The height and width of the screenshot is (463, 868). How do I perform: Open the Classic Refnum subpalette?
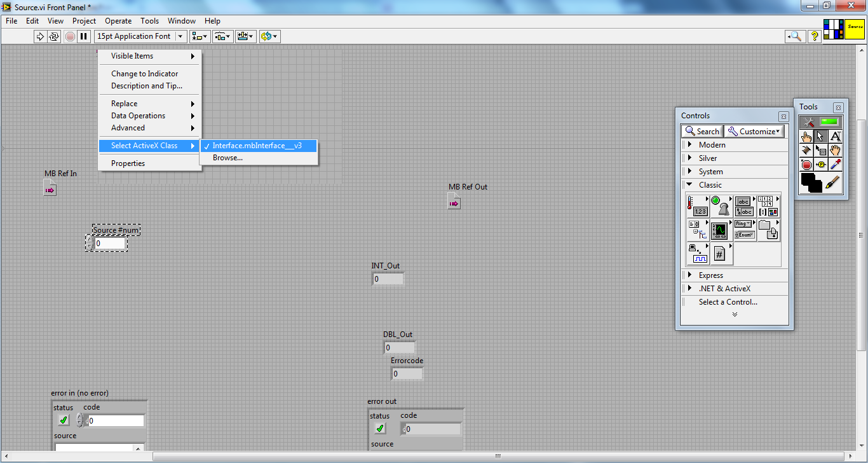(721, 254)
